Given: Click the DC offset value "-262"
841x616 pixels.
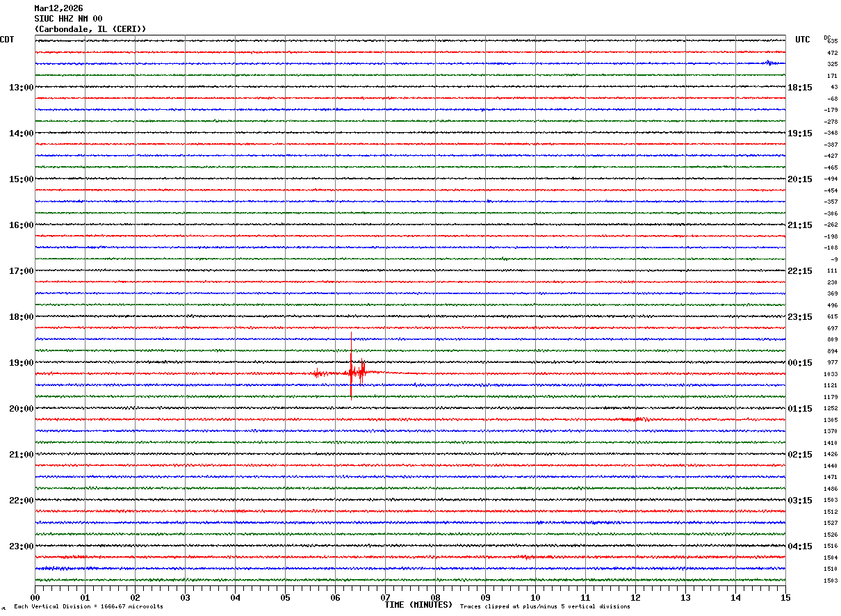Looking at the screenshot, I should pos(831,225).
